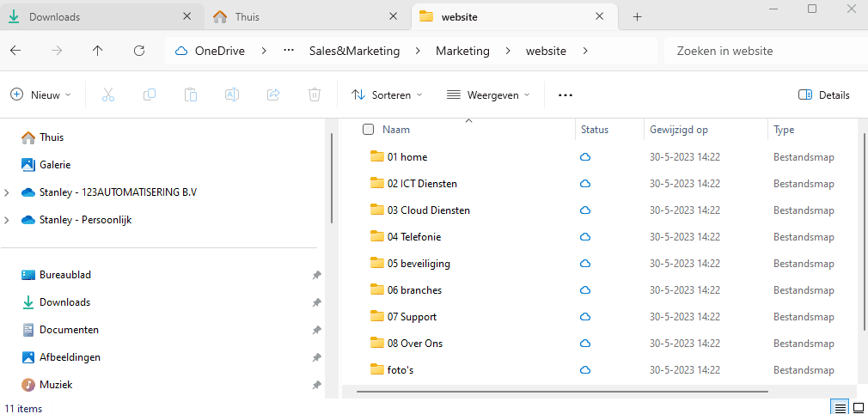The width and height of the screenshot is (868, 414).
Task: Show hidden breadcrumb path ellipsis
Action: [x=289, y=51]
